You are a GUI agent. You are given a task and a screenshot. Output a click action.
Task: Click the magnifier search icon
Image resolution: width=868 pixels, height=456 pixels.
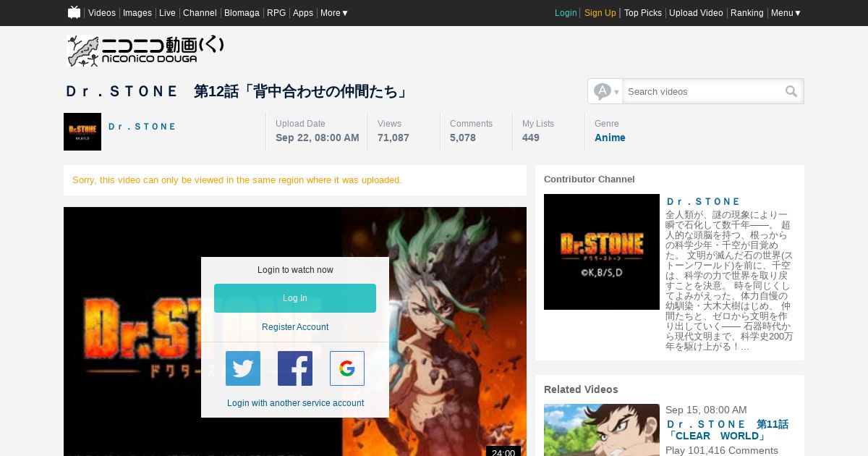(x=791, y=91)
